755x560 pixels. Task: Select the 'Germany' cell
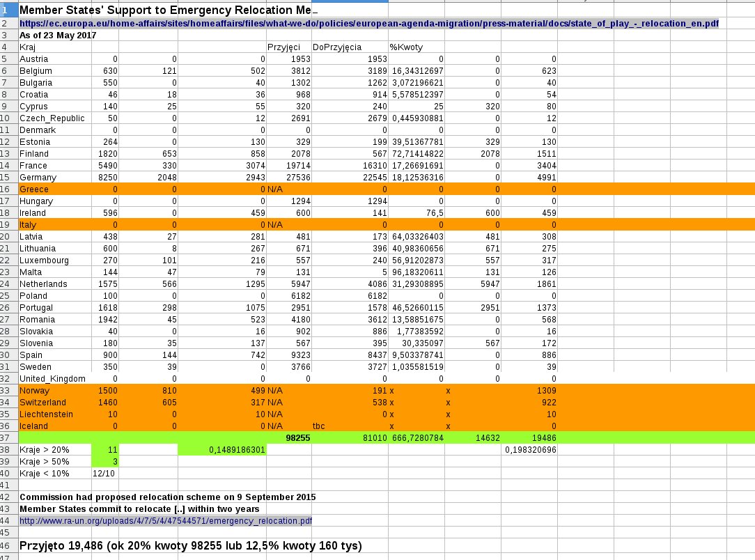point(56,177)
